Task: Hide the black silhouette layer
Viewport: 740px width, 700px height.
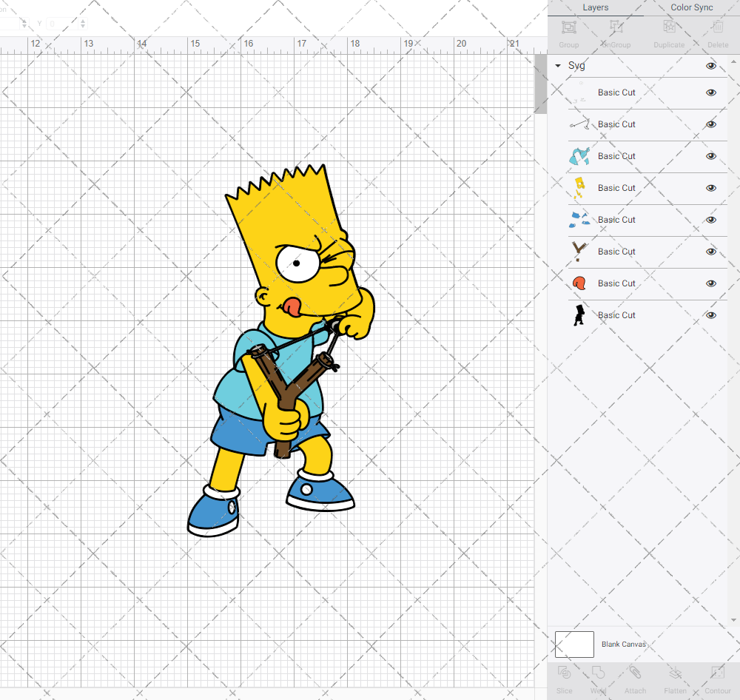Action: 711,315
